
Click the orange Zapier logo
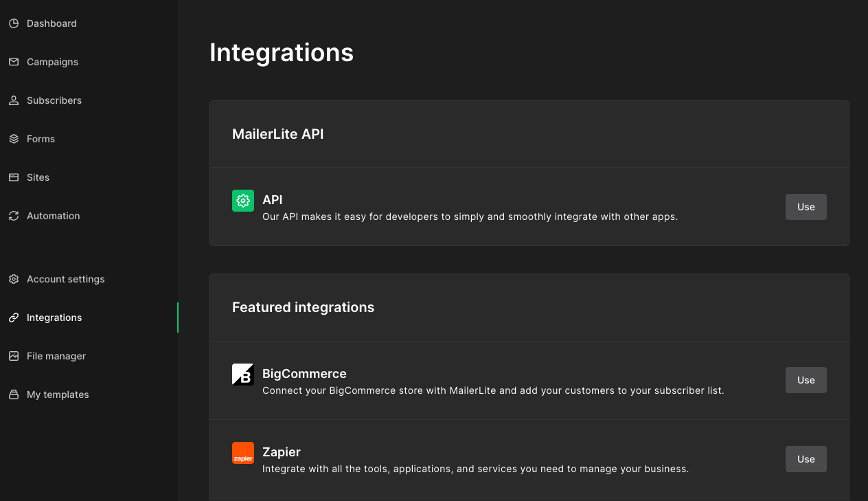coord(243,453)
